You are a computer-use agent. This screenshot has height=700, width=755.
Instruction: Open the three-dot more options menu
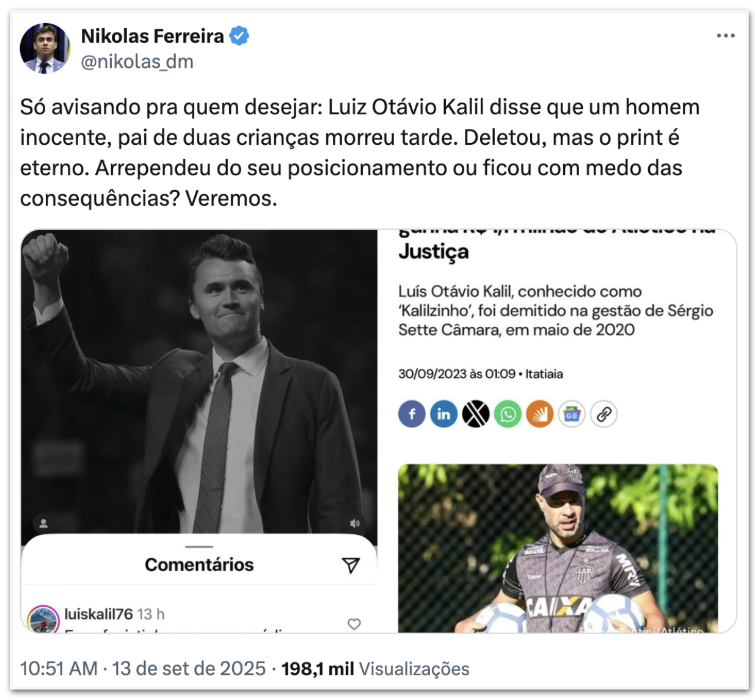[726, 36]
